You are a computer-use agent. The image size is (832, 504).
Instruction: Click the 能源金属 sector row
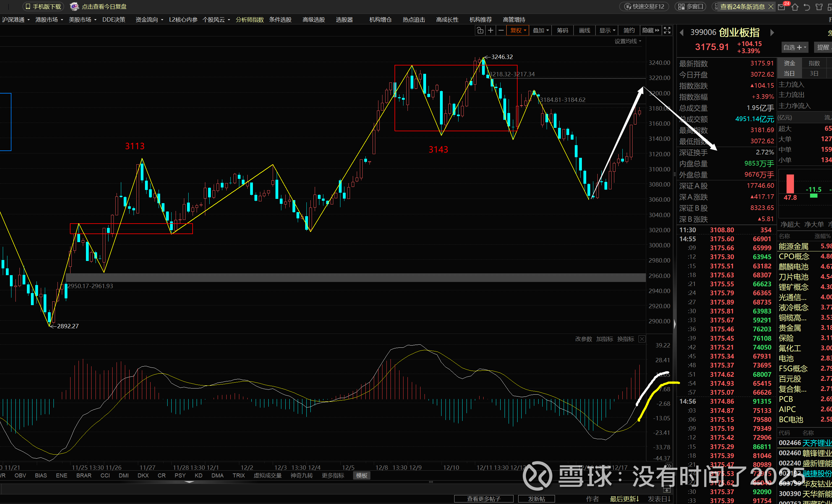(793, 246)
